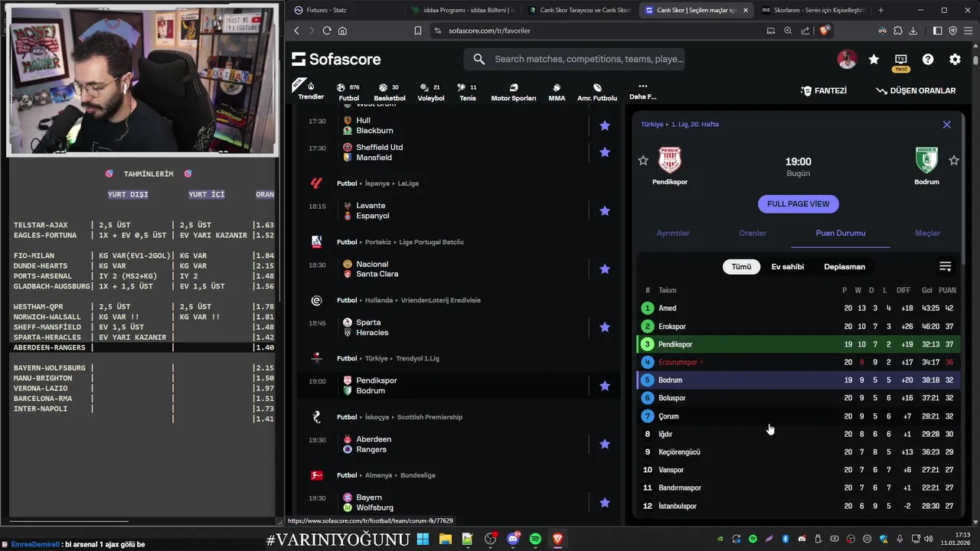Reload the page in browser
The height and width of the screenshot is (551, 980).
click(327, 31)
